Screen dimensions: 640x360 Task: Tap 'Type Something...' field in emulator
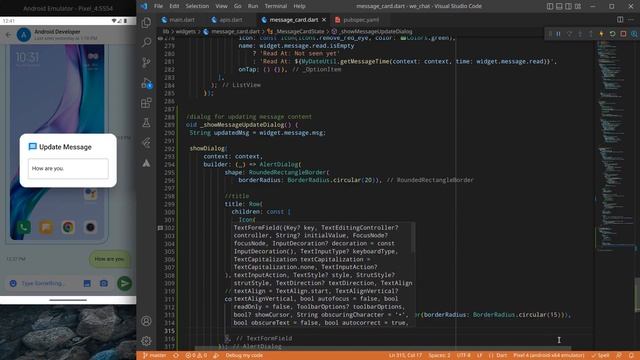(x=43, y=283)
